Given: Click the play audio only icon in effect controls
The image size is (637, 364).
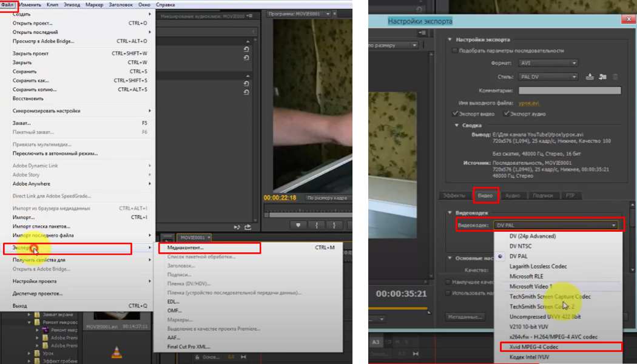Looking at the screenshot, I should pos(237,227).
